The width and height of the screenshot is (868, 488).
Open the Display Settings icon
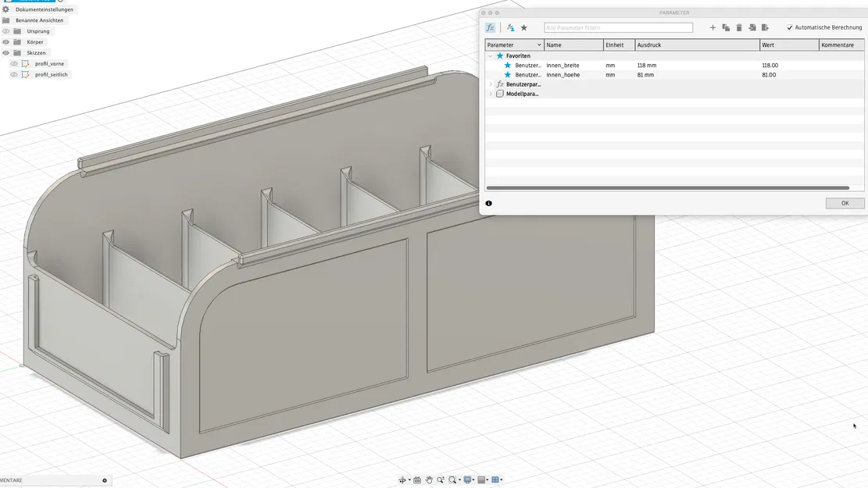coord(467,480)
